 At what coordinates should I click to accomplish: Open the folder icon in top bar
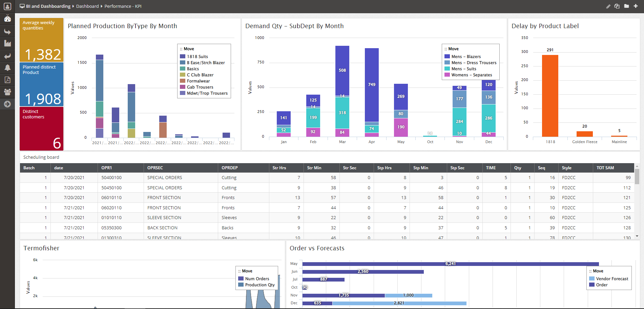[626, 6]
